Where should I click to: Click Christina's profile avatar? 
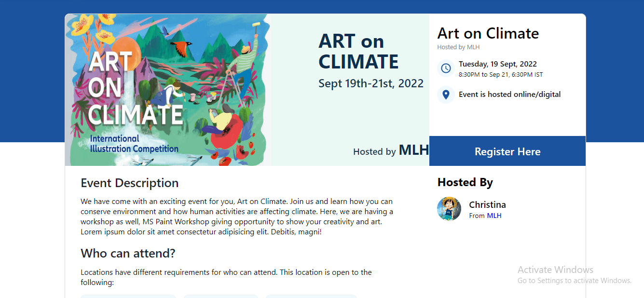(x=449, y=209)
